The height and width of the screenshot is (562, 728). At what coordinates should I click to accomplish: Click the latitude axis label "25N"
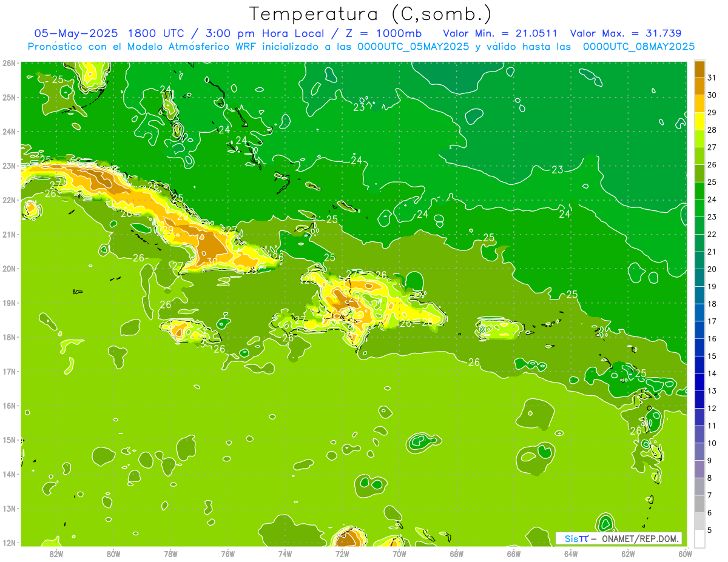(x=9, y=97)
